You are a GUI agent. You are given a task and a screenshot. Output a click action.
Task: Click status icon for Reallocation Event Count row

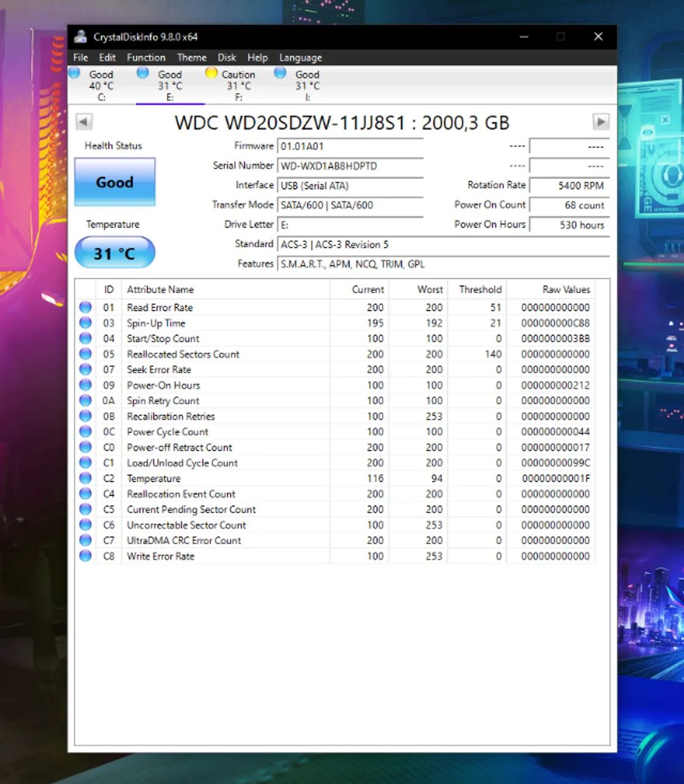[86, 494]
